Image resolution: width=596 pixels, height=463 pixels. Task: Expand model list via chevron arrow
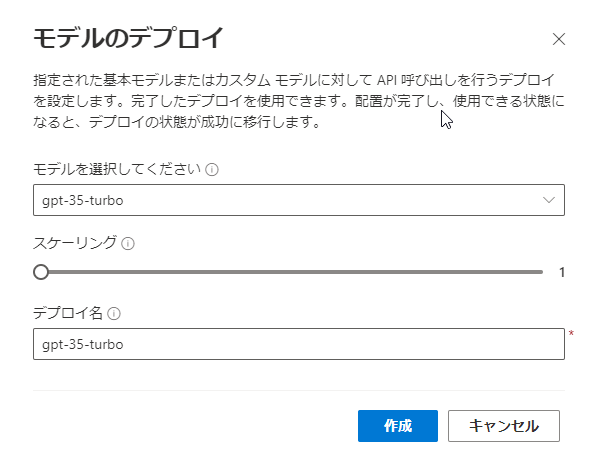click(x=548, y=200)
